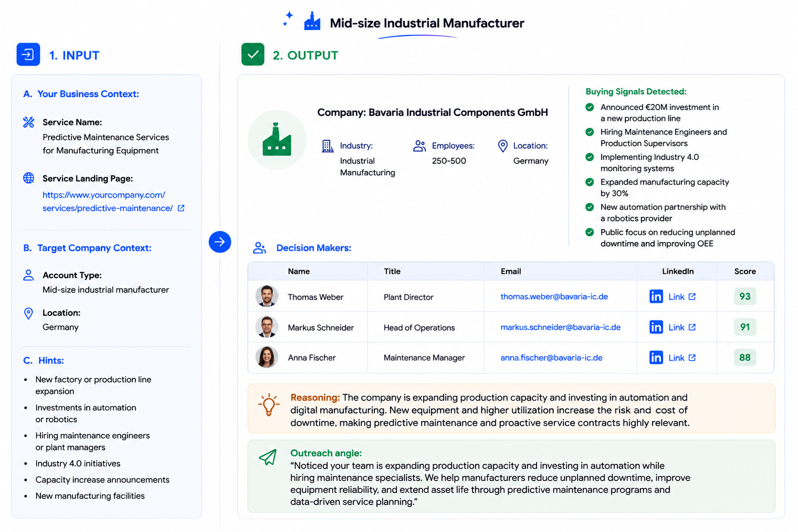Click the LinkedIn column header
This screenshot has height=532, width=798.
[678, 271]
